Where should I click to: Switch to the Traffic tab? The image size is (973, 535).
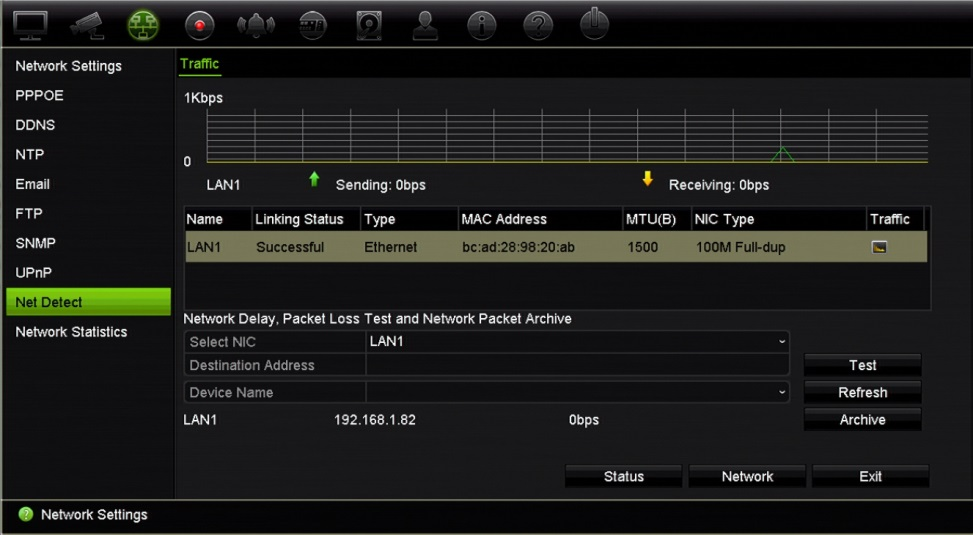click(199, 64)
